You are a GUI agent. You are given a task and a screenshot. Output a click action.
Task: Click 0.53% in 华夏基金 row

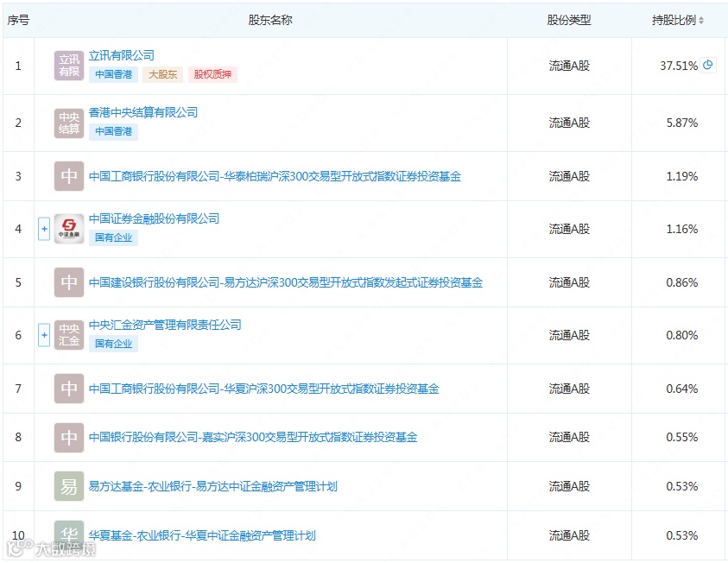click(682, 535)
